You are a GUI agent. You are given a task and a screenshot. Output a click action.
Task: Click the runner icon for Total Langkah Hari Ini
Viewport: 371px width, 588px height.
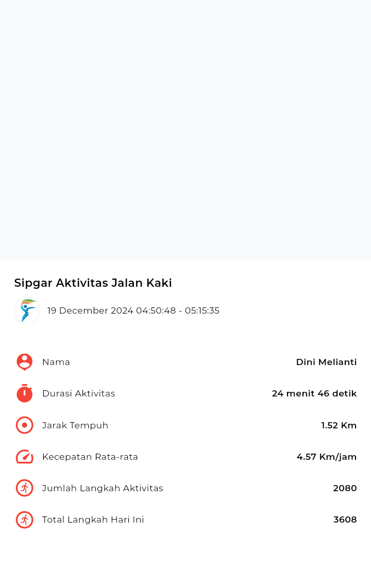[24, 520]
